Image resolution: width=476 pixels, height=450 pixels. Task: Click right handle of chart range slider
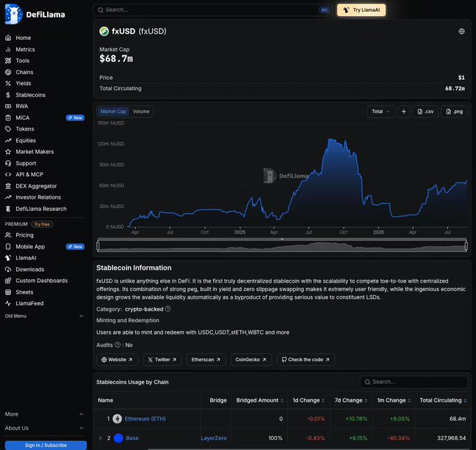tap(466, 246)
